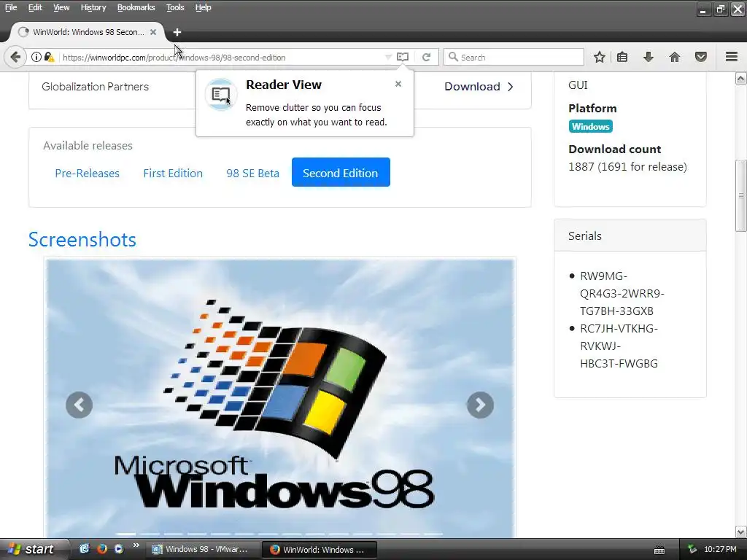Toggle Reader View icon in address bar

point(403,57)
